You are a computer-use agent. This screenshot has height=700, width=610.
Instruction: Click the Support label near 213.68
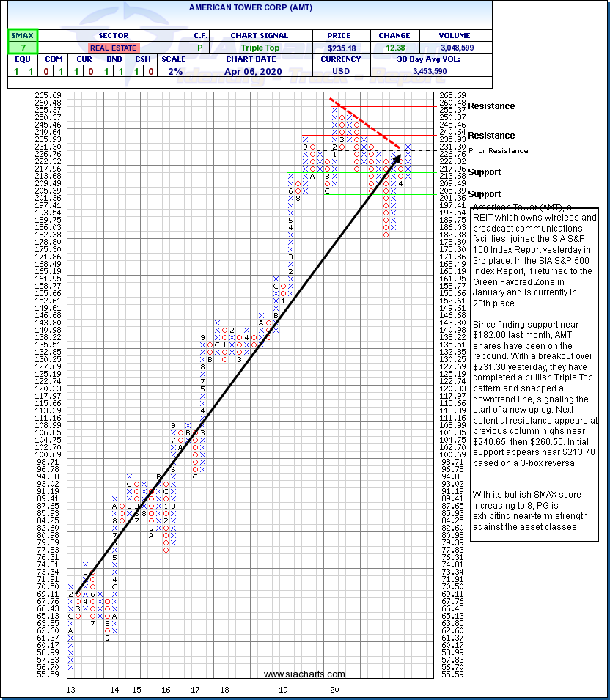tap(484, 172)
